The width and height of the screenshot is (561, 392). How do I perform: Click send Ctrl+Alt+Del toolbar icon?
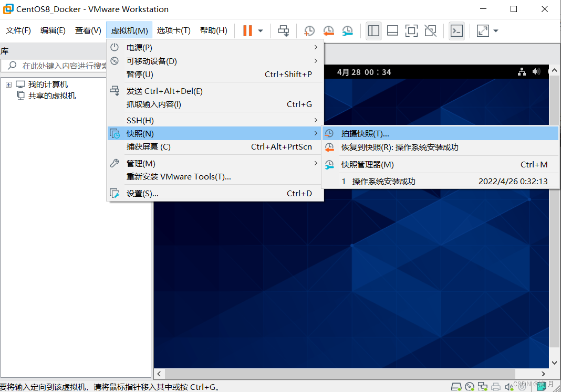tap(283, 31)
